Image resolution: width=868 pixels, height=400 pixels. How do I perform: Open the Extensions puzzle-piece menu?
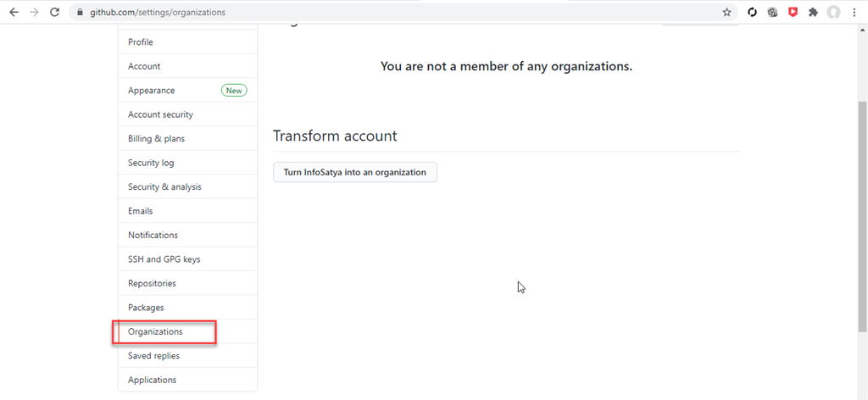point(814,13)
